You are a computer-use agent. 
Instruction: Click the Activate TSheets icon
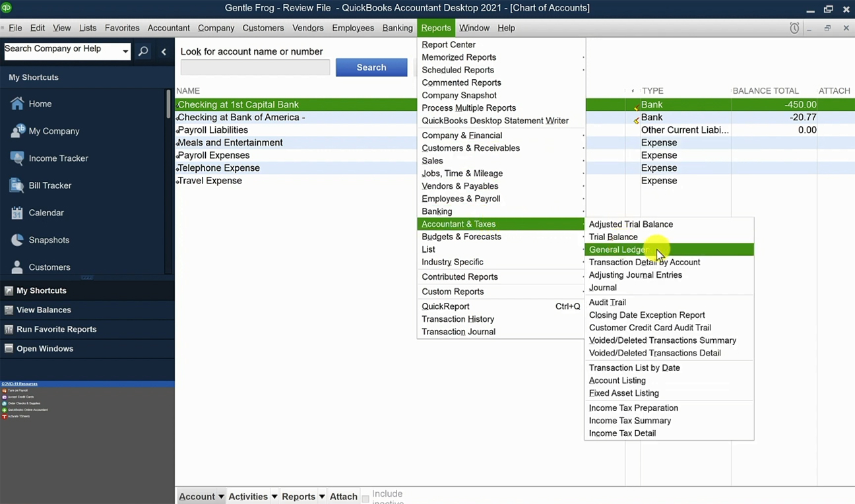point(5,416)
